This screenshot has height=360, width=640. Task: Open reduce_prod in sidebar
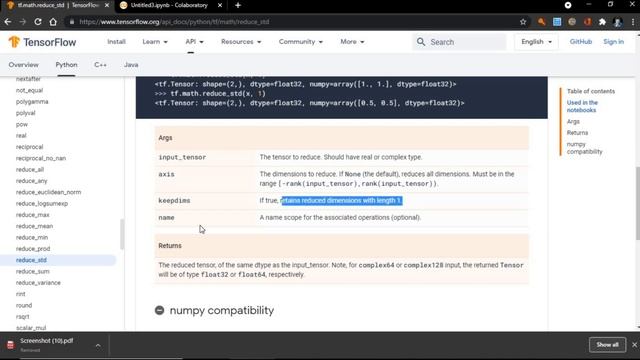coord(33,249)
